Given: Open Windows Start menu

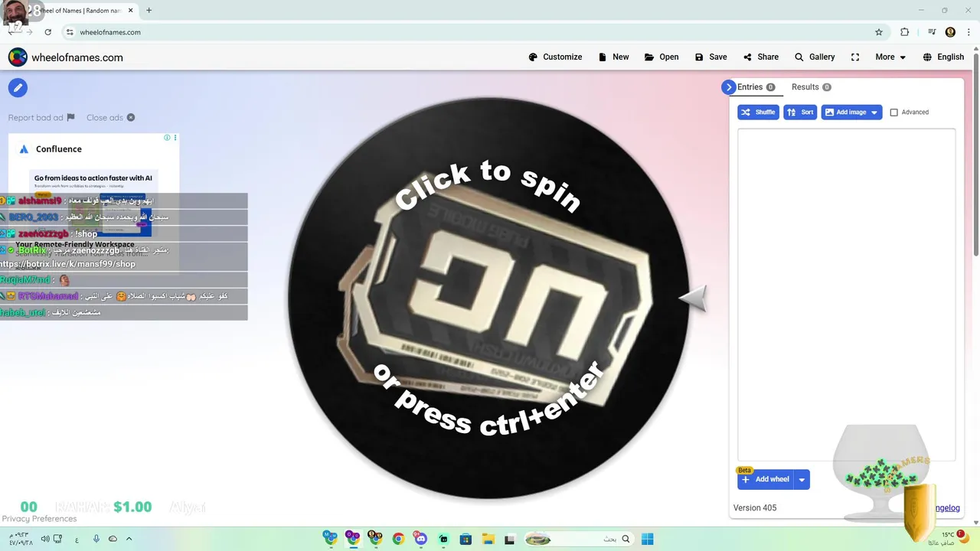Looking at the screenshot, I should pyautogui.click(x=647, y=539).
